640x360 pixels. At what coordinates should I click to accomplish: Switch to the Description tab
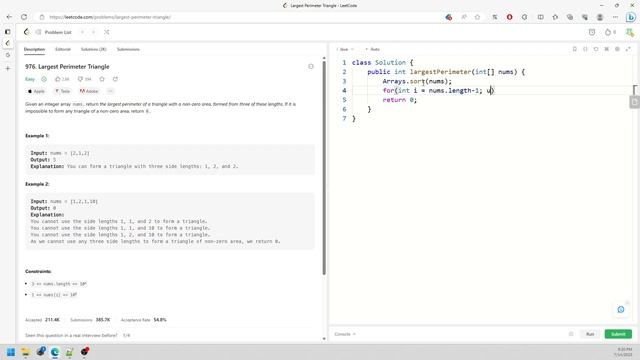coord(34,49)
